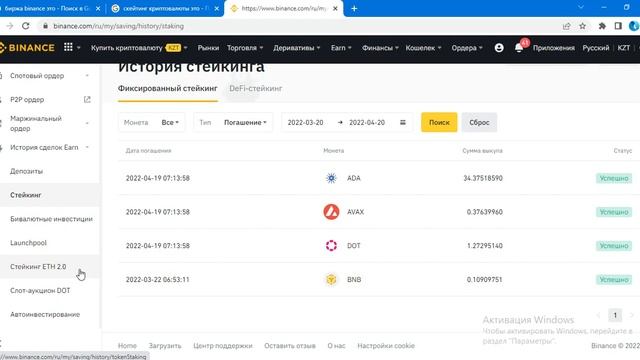Click the start date 2022-03-20 field
Viewport: 640px width, 360px height.
pos(305,122)
